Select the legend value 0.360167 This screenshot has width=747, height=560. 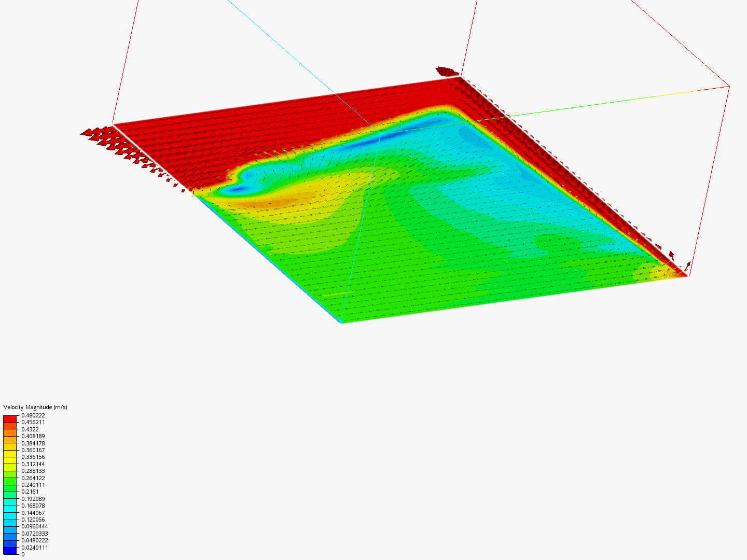[x=33, y=450]
